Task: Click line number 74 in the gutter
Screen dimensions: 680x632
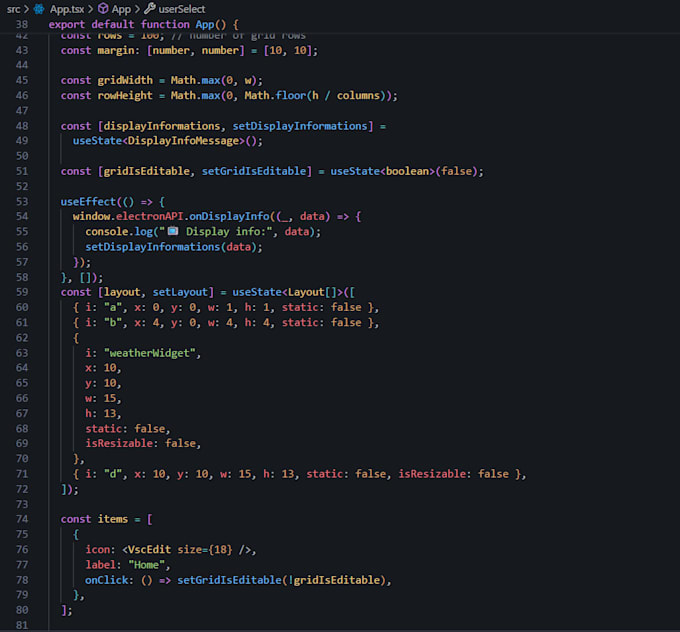Action: point(22,519)
